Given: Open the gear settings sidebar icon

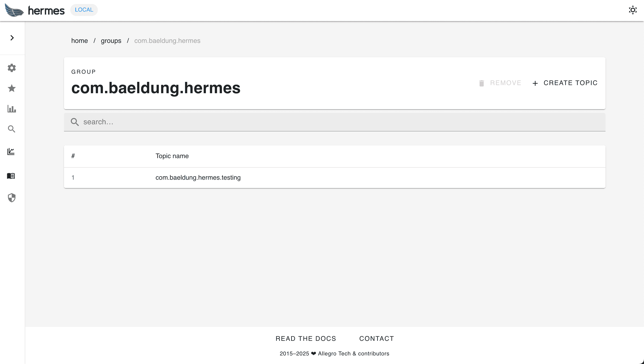Looking at the screenshot, I should coord(12,68).
